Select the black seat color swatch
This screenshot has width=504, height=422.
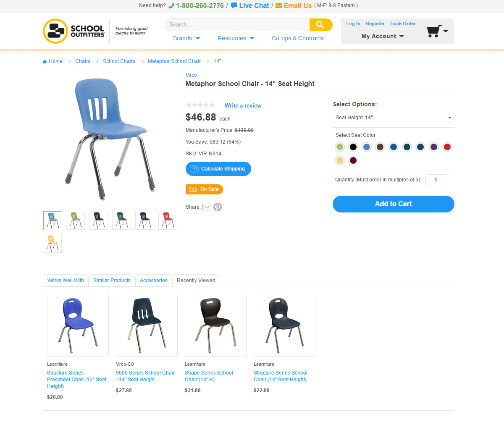pos(353,147)
